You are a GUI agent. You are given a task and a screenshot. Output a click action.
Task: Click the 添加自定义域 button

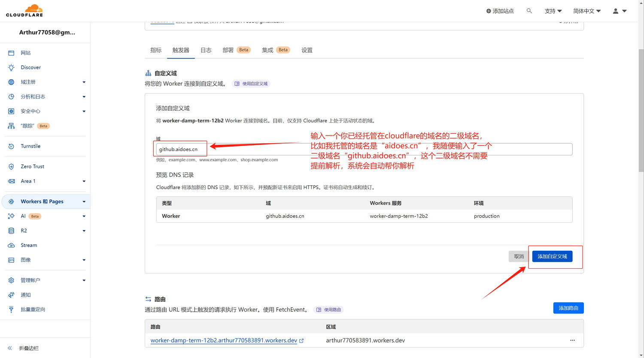pos(552,256)
